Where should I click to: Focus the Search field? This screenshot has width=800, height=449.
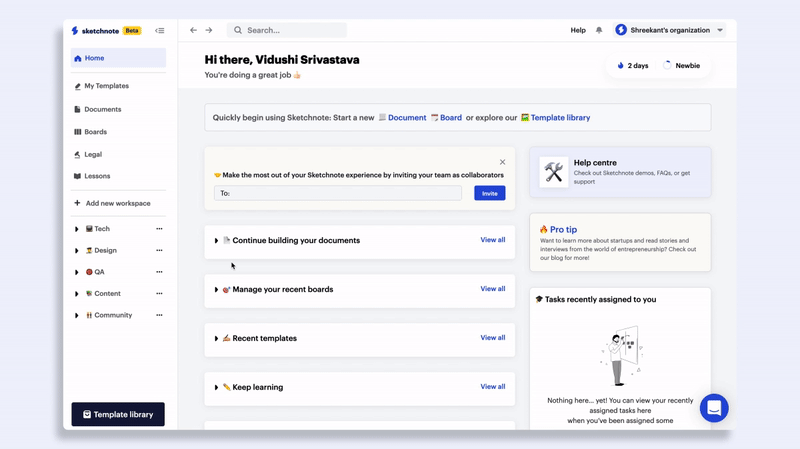[x=287, y=30]
